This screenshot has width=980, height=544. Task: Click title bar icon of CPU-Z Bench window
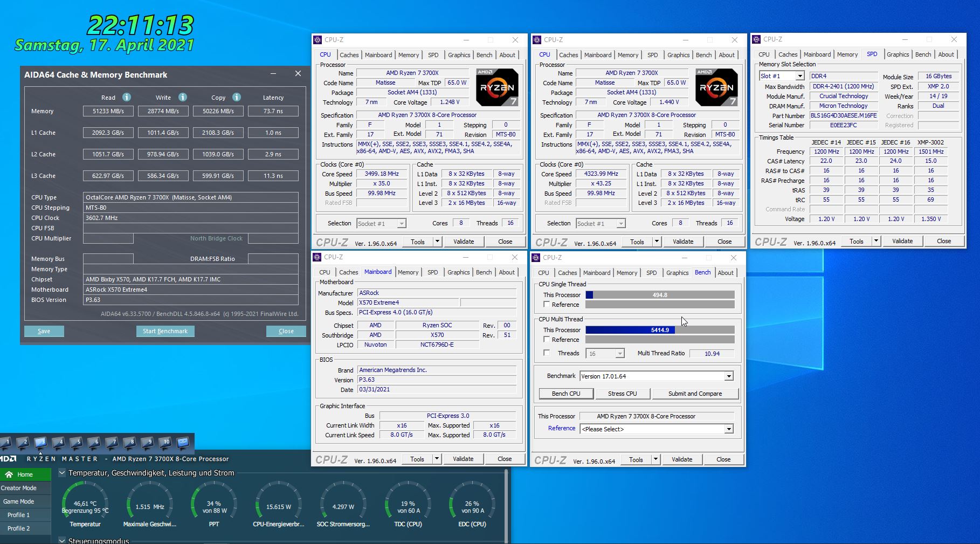536,258
